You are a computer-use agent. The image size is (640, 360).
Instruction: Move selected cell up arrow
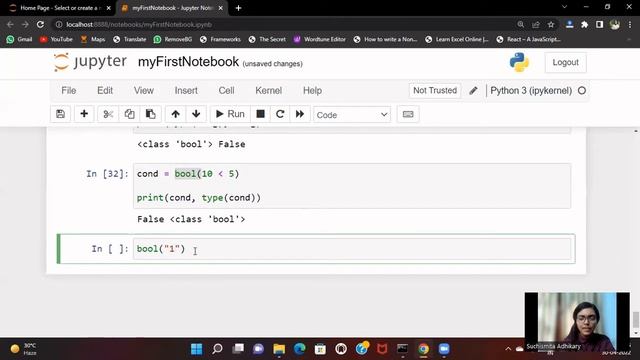pos(176,114)
